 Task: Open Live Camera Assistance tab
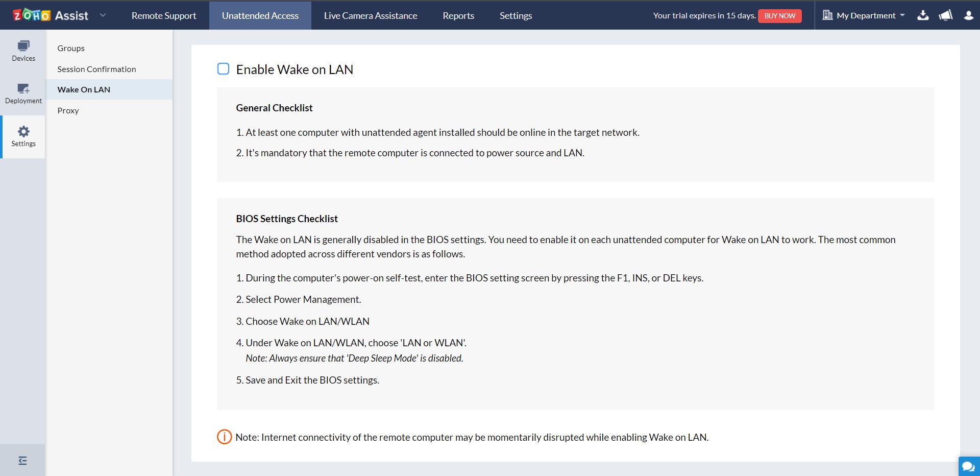[371, 15]
